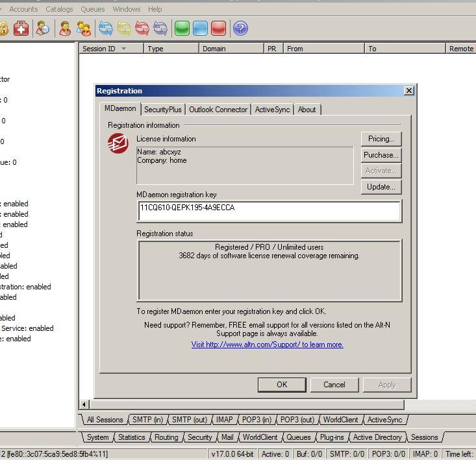Switch to the Active Directory bottom tab

pos(377,437)
